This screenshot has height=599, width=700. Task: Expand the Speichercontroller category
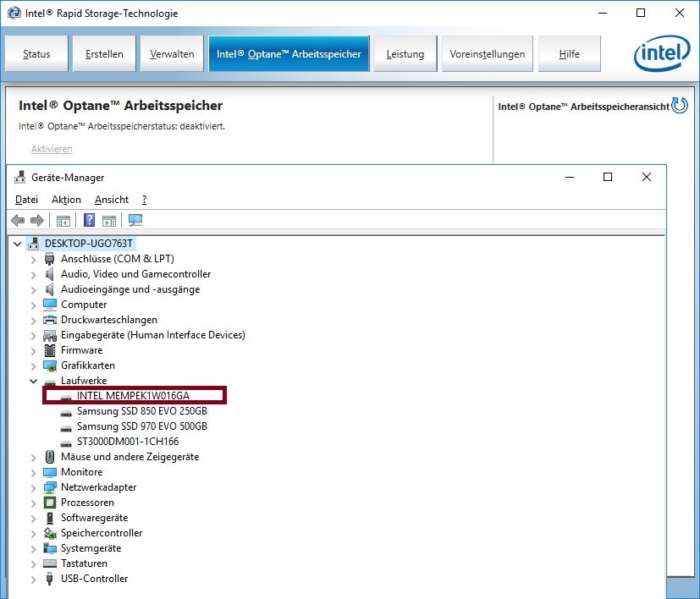pos(34,533)
